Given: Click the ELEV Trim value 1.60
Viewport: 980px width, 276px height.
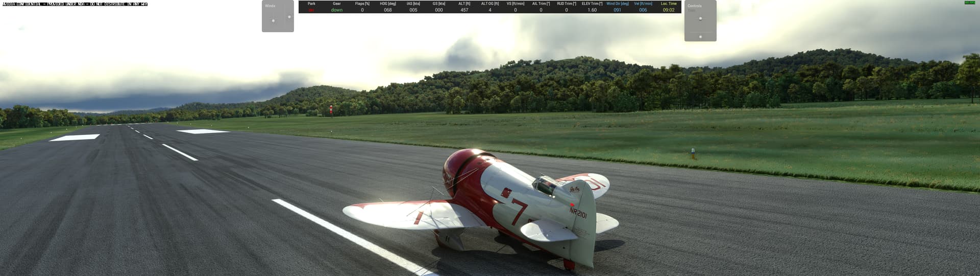Looking at the screenshot, I should pos(592,10).
